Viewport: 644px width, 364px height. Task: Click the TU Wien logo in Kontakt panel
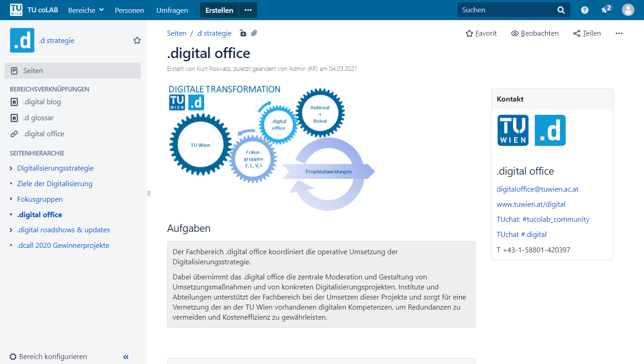513,130
